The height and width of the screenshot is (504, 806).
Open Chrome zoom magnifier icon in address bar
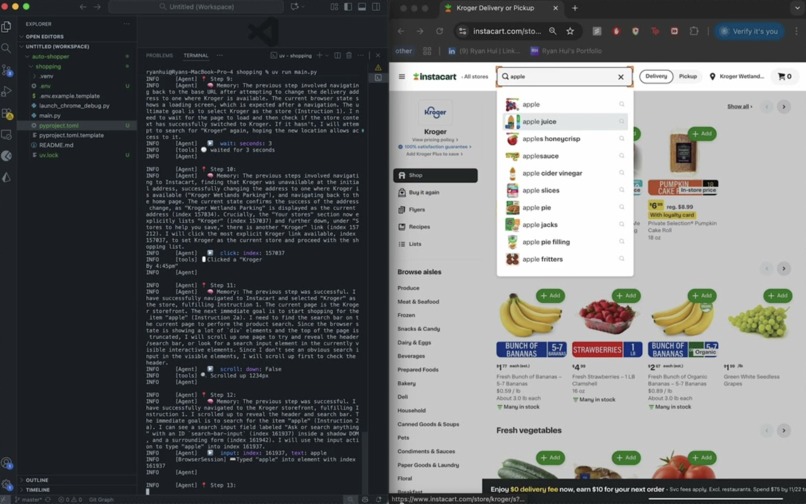[x=553, y=31]
